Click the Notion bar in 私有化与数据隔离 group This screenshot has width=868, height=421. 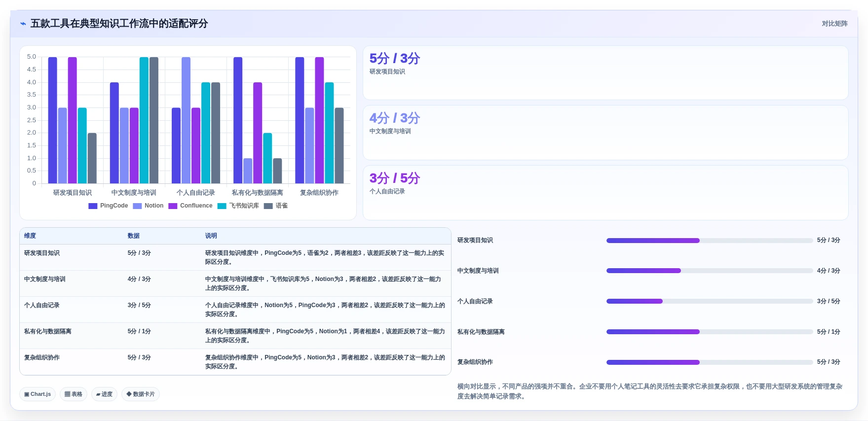(248, 171)
